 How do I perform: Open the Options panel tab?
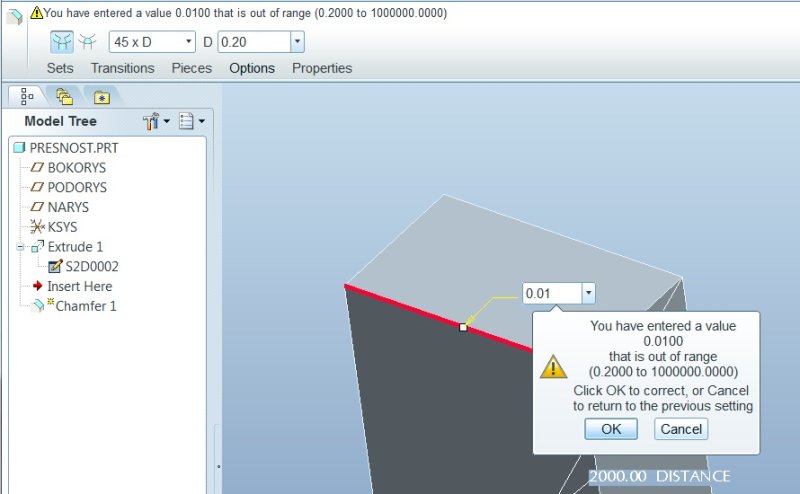pyautogui.click(x=252, y=68)
